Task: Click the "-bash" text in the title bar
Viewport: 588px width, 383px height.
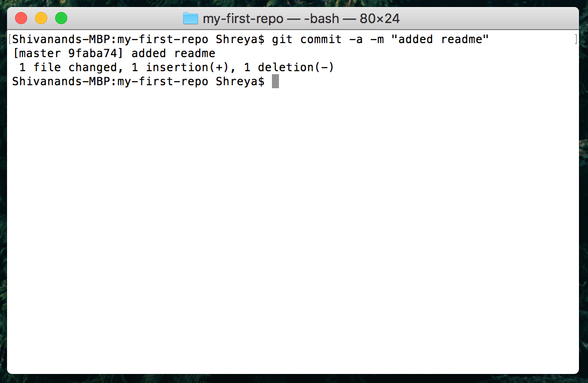Action: 322,19
